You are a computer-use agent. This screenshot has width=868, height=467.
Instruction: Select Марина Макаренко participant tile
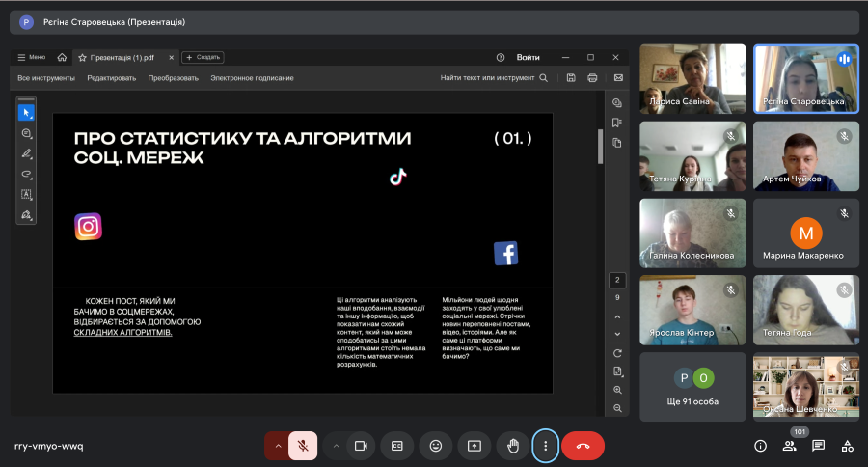click(806, 233)
